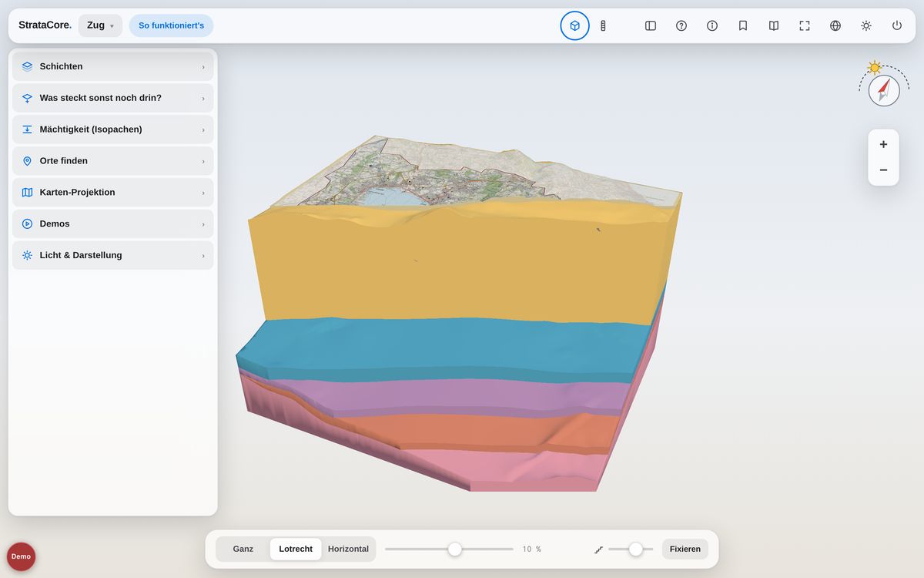
Task: Open the 'So funktioniert's' guide
Action: click(171, 25)
